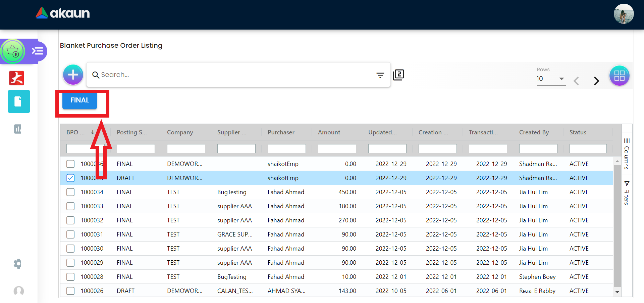This screenshot has height=303, width=644.
Task: Sort by the Amount column header
Action: coord(329,132)
